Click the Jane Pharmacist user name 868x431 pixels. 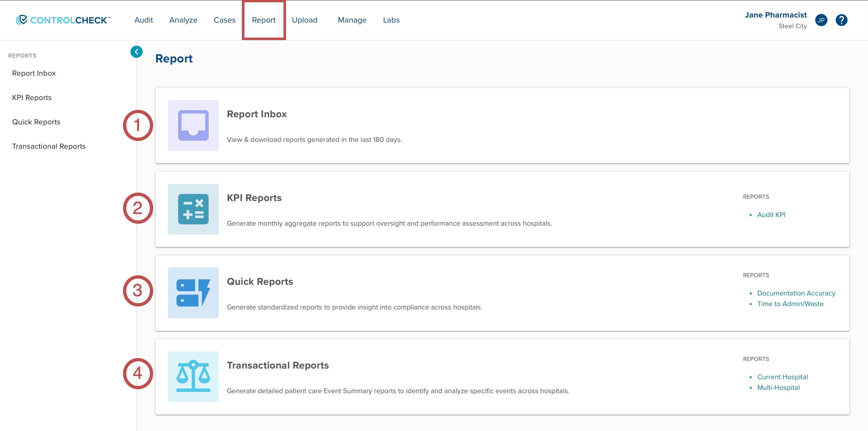click(775, 15)
